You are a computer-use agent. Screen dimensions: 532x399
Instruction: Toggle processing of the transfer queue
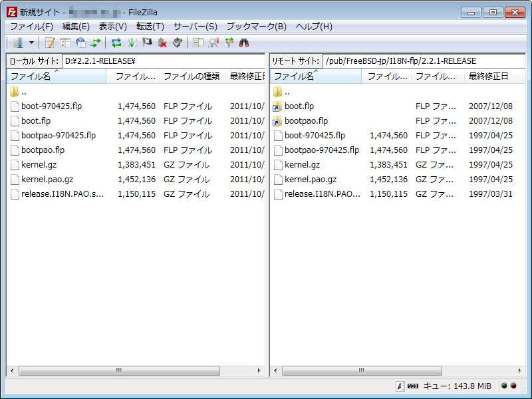pos(132,43)
